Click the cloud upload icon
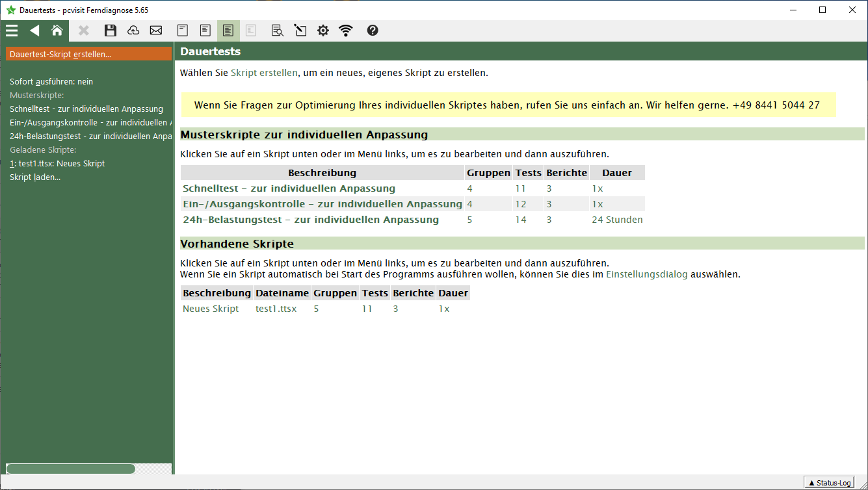Screen dimensions: 868x490 133,31
